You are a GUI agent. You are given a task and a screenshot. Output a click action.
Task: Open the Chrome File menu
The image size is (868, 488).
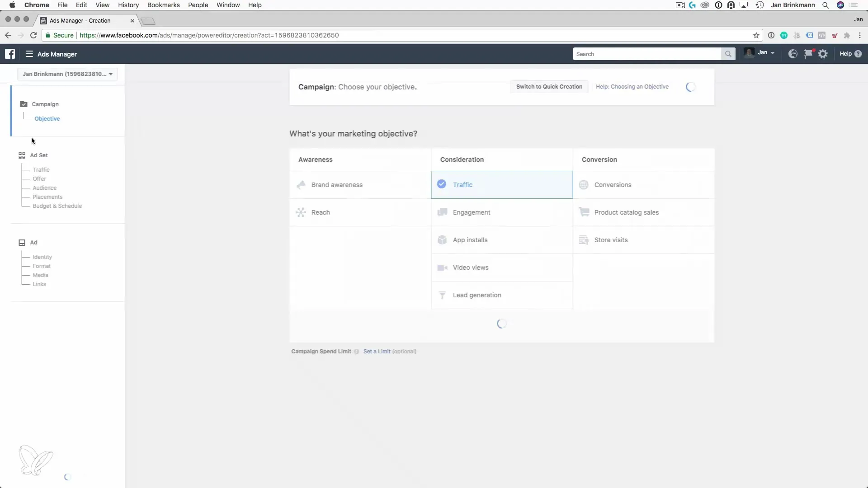point(62,5)
